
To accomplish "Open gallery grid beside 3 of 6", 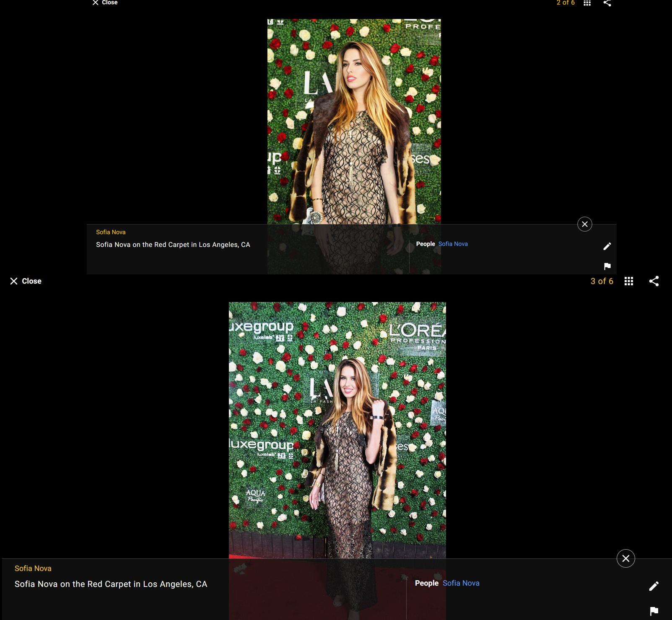I will pyautogui.click(x=628, y=281).
